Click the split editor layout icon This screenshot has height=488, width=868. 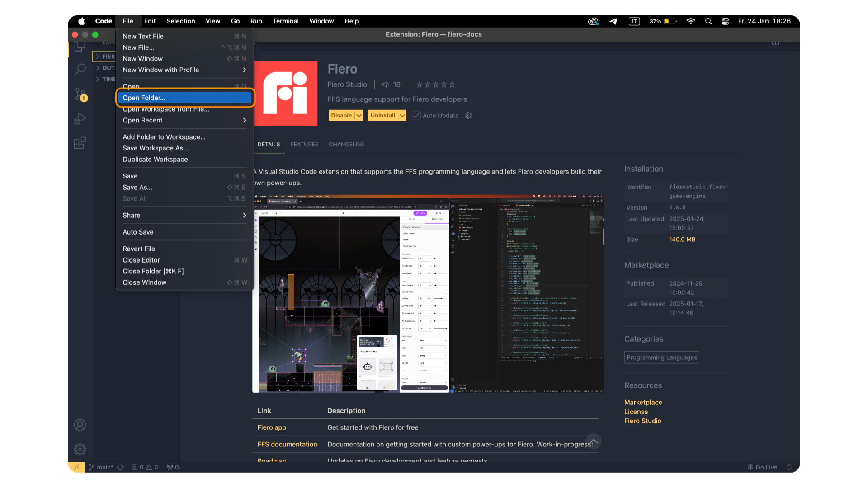tap(775, 42)
